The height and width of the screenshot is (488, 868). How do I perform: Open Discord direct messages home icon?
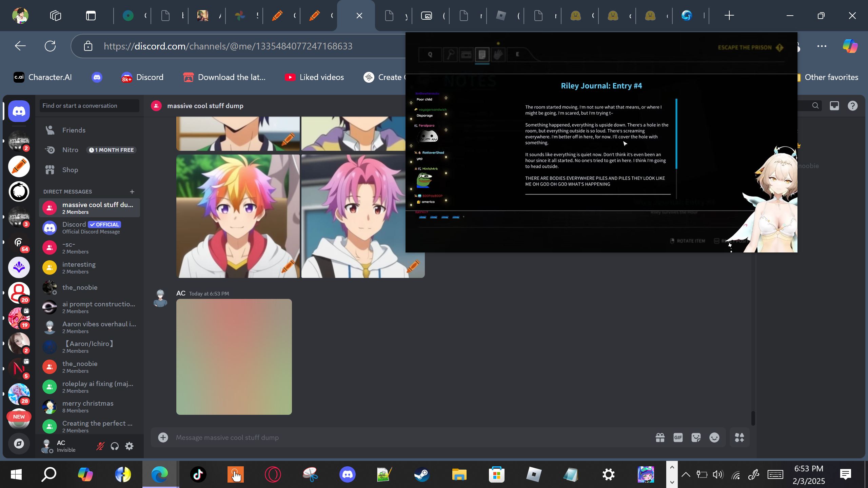(19, 111)
